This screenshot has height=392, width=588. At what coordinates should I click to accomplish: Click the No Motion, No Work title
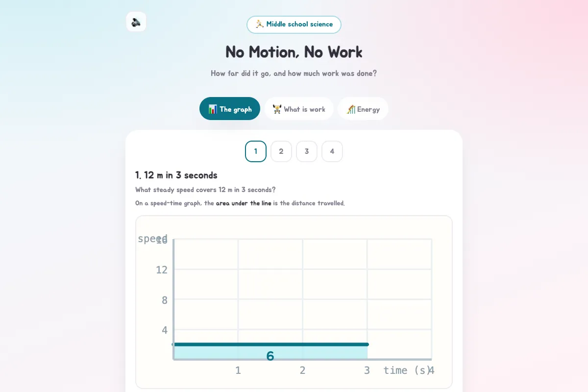(x=294, y=52)
